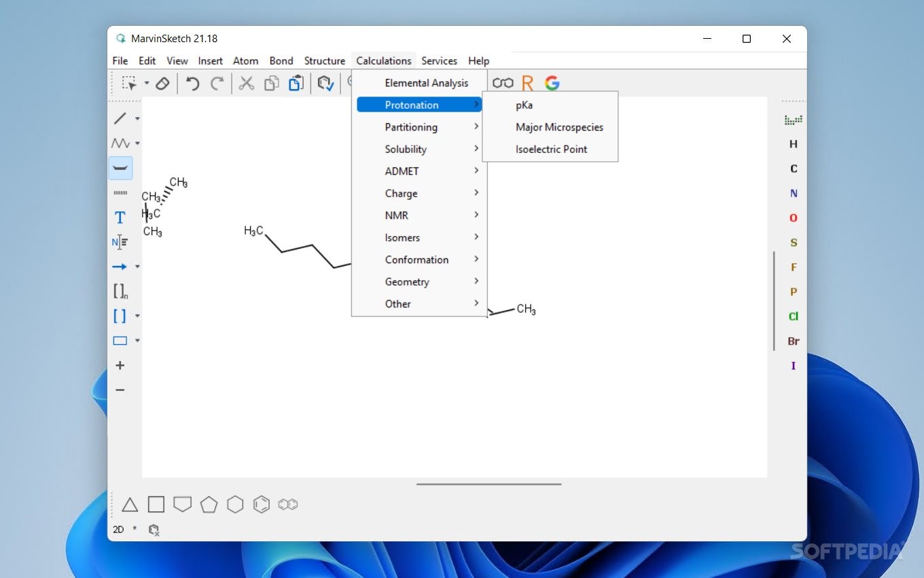The width and height of the screenshot is (924, 578).
Task: Click the redo arrow icon
Action: pyautogui.click(x=217, y=84)
